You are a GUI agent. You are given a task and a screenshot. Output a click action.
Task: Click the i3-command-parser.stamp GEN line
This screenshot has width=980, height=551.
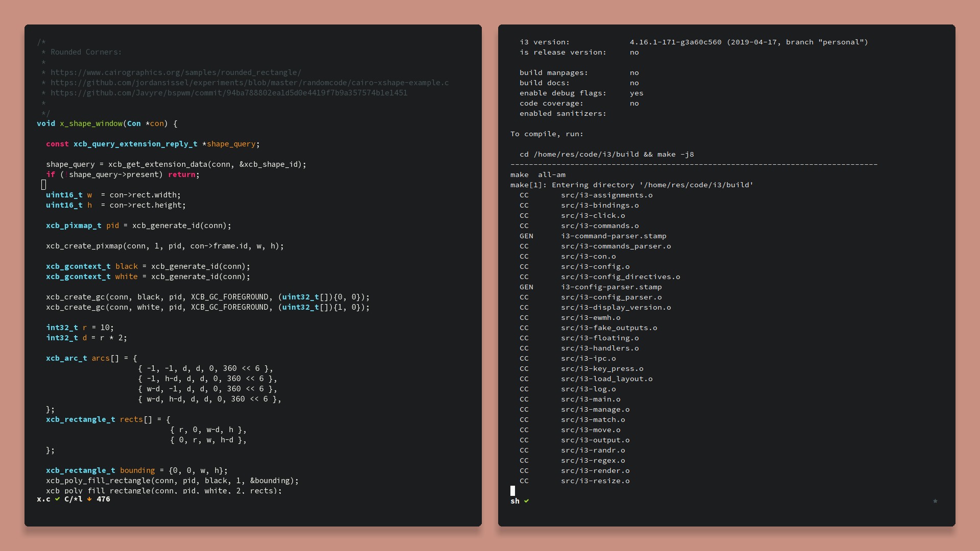613,236
